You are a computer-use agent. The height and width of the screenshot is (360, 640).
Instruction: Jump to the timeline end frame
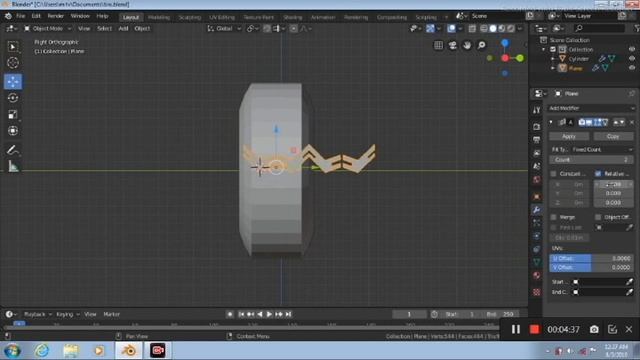[288, 314]
